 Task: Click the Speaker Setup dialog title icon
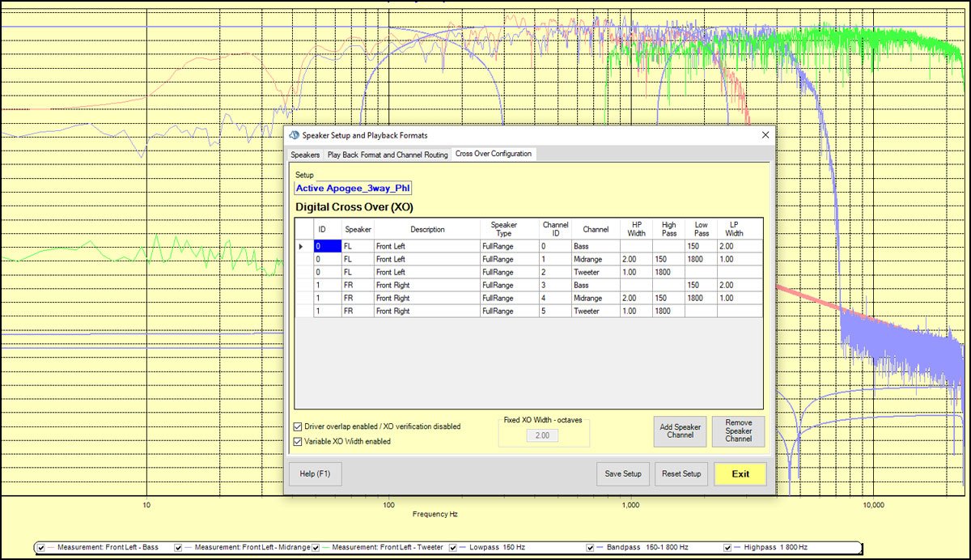coord(294,135)
